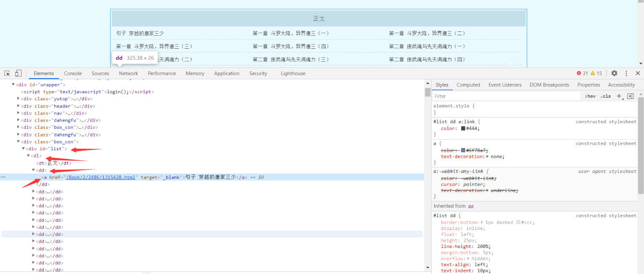This screenshot has width=644, height=274.
Task: Open the /Book/2/2486/1315428.html href link
Action: (x=101, y=177)
